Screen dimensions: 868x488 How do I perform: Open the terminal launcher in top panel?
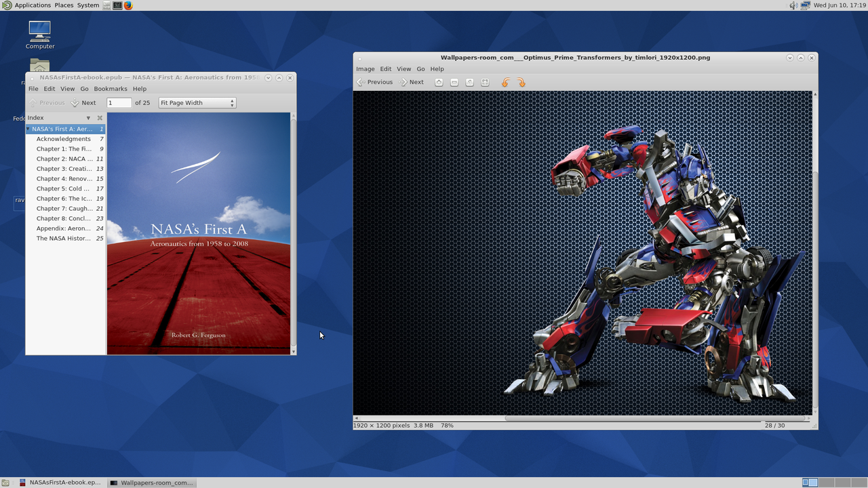pos(117,5)
